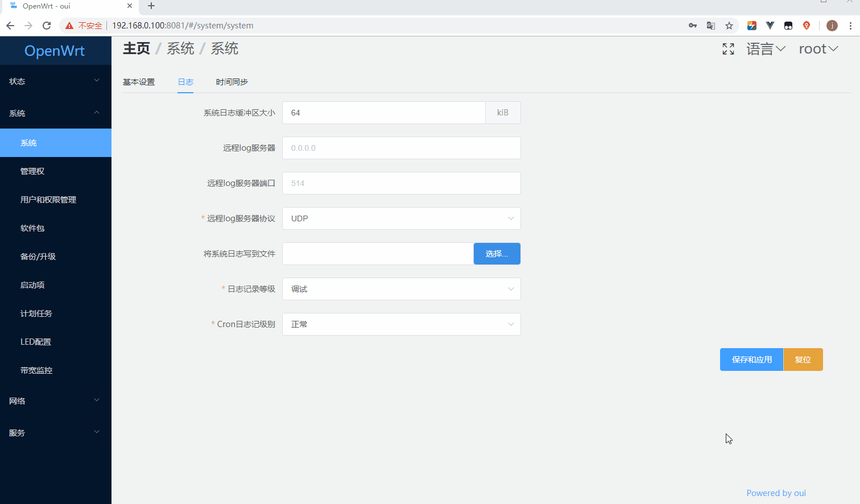
Task: Open Chrome's three-dot menu
Action: click(850, 25)
